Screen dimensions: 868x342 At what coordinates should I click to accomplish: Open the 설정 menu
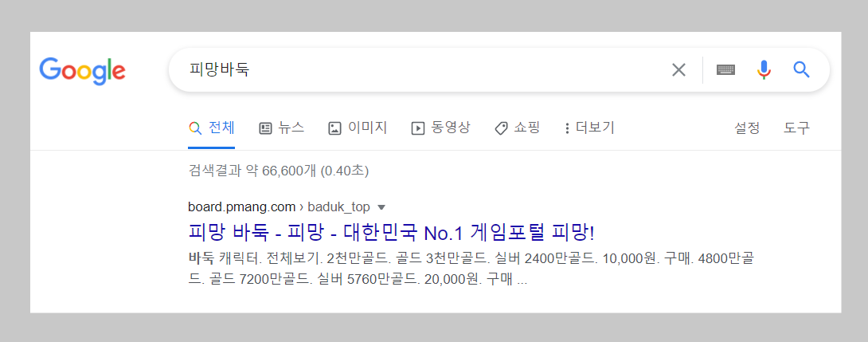point(747,128)
